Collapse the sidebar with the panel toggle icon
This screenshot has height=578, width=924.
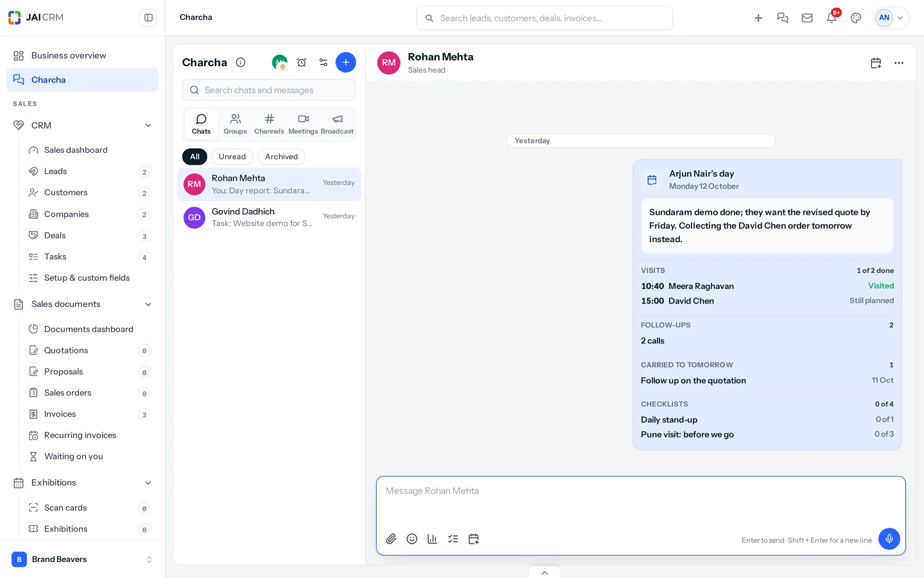point(148,18)
